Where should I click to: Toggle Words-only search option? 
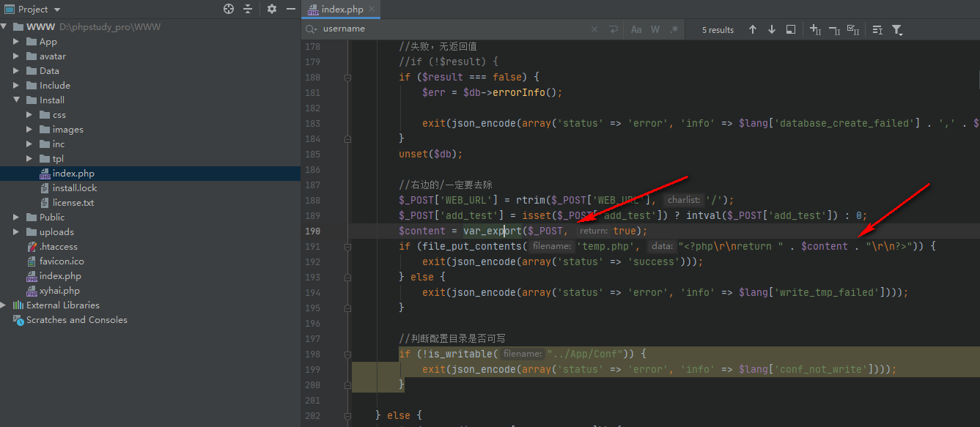coord(655,29)
